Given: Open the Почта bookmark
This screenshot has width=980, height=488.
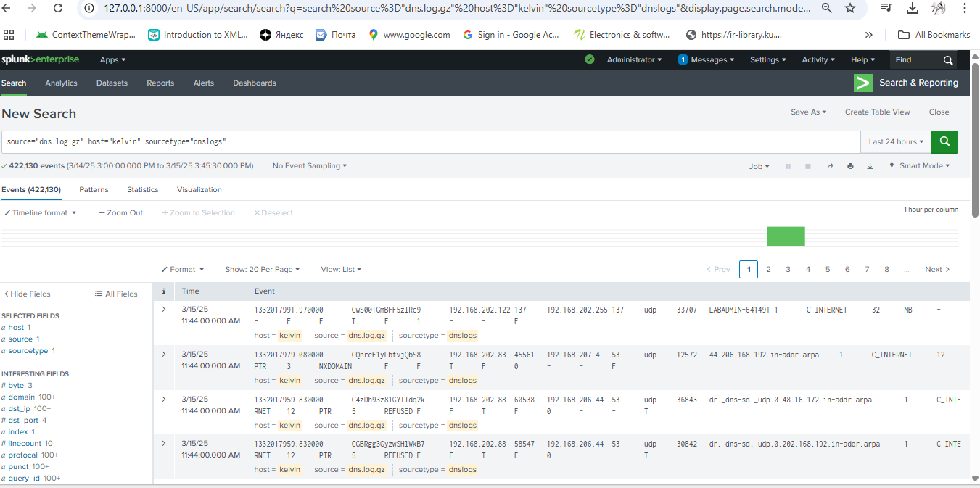Looking at the screenshot, I should [335, 34].
